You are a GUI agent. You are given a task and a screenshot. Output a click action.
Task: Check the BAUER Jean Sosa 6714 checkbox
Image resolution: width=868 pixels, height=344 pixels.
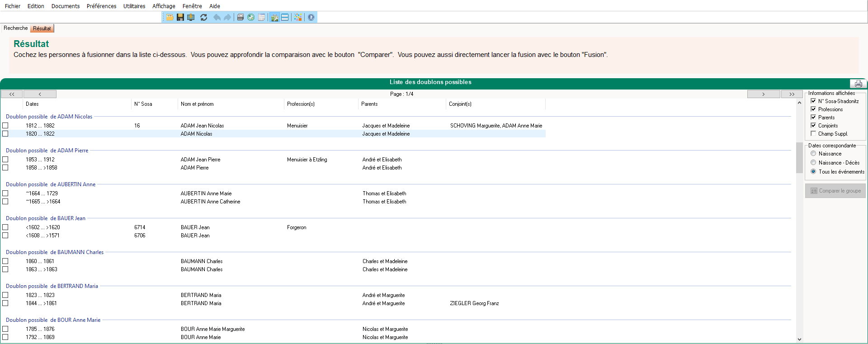5,227
